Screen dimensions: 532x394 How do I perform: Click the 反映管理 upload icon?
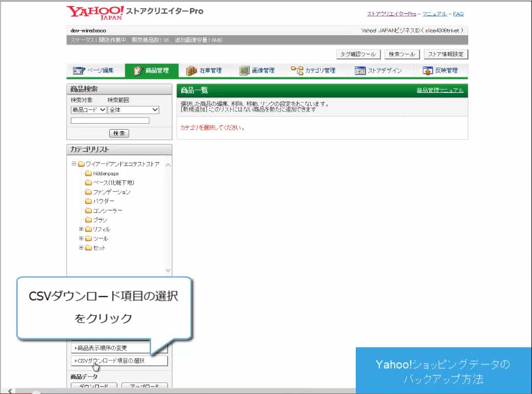428,71
